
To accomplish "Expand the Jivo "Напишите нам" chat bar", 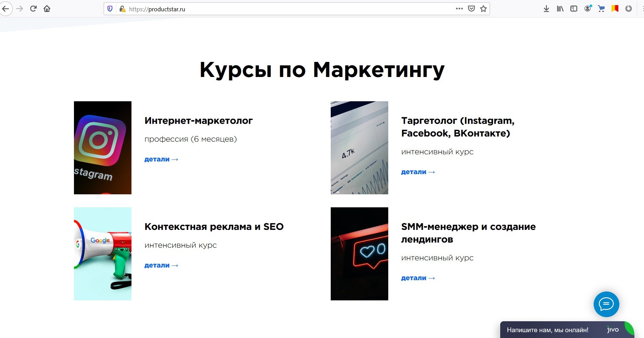I will tap(548, 330).
